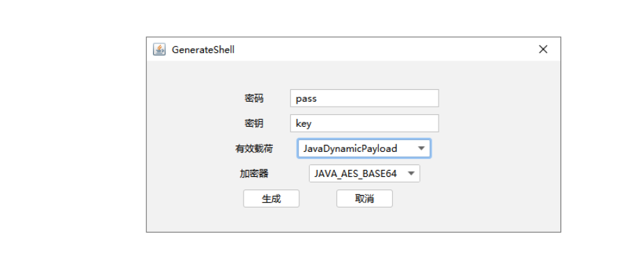Select the JavaDynamicPayload combo box

[x=364, y=148]
